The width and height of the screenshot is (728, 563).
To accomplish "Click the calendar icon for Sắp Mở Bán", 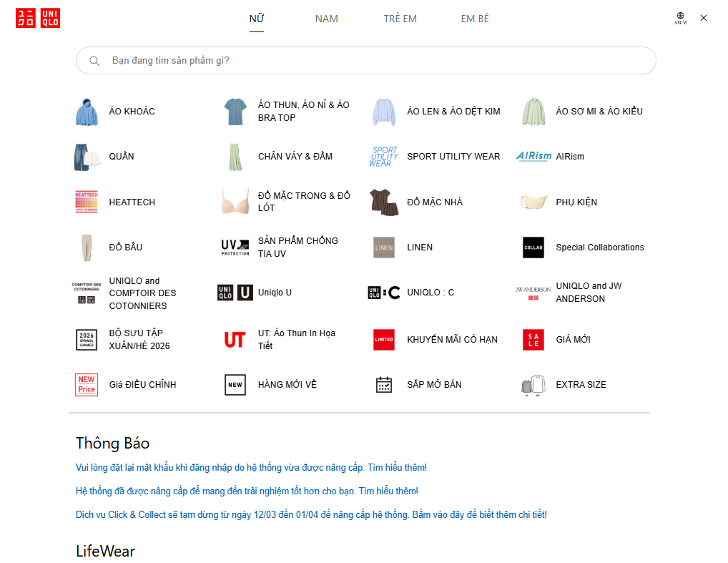I will point(384,385).
